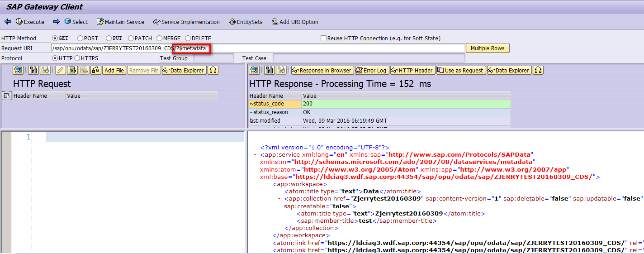The width and height of the screenshot is (644, 254).
Task: Click the Zjerrytest20160309 atom:title text
Action: pyautogui.click(x=409, y=213)
